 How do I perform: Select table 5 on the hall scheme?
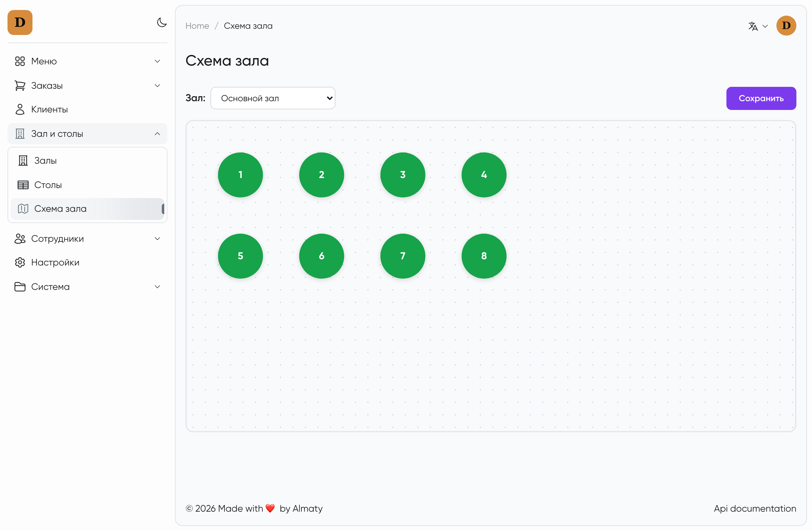tap(240, 256)
